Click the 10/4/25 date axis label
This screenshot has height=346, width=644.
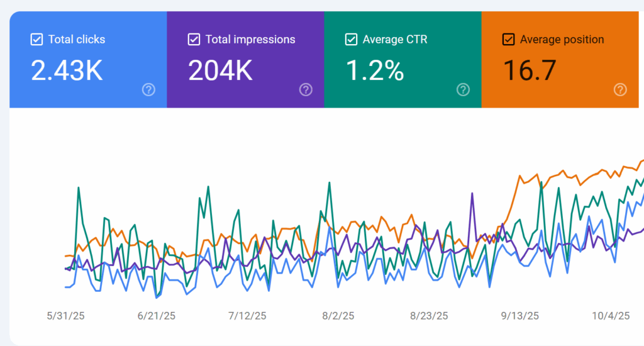[611, 316]
